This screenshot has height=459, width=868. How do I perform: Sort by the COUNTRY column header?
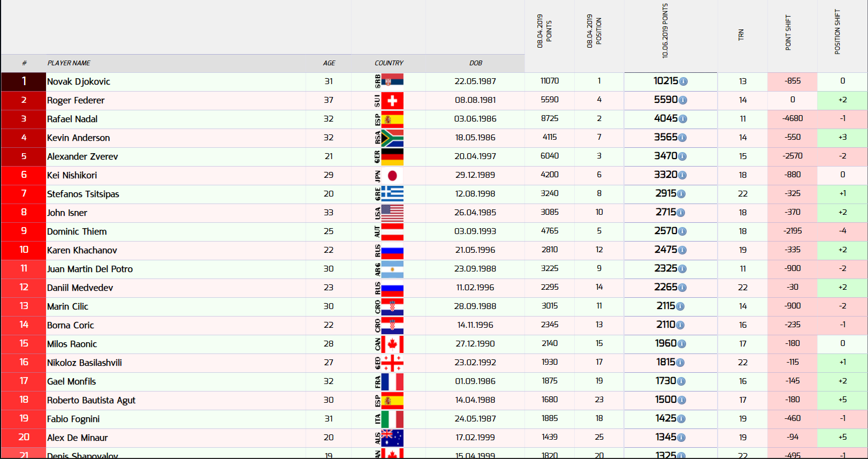pos(389,63)
